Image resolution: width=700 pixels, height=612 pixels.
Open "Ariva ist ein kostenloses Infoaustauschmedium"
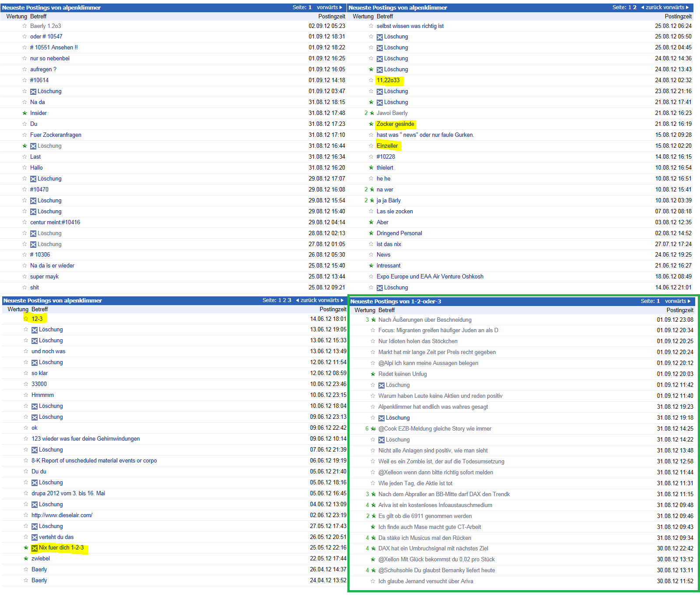click(x=435, y=505)
